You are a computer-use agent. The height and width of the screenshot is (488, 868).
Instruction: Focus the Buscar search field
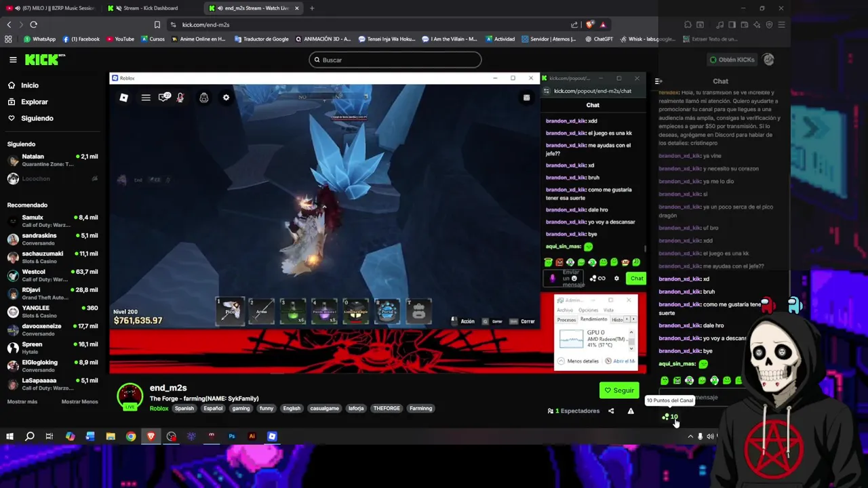click(395, 60)
